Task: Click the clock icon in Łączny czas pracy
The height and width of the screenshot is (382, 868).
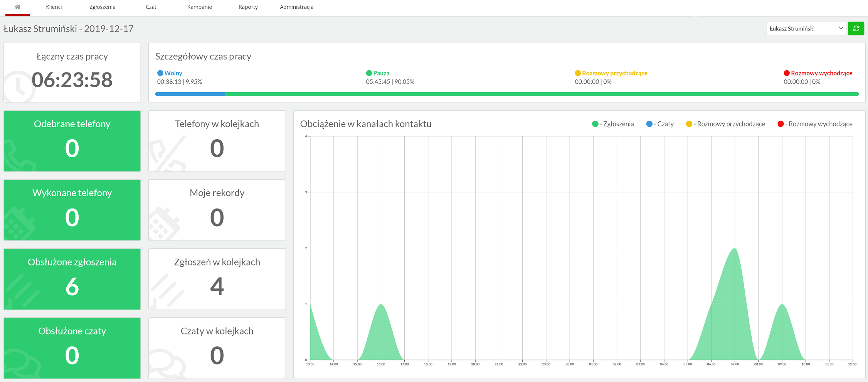Action: click(x=18, y=87)
